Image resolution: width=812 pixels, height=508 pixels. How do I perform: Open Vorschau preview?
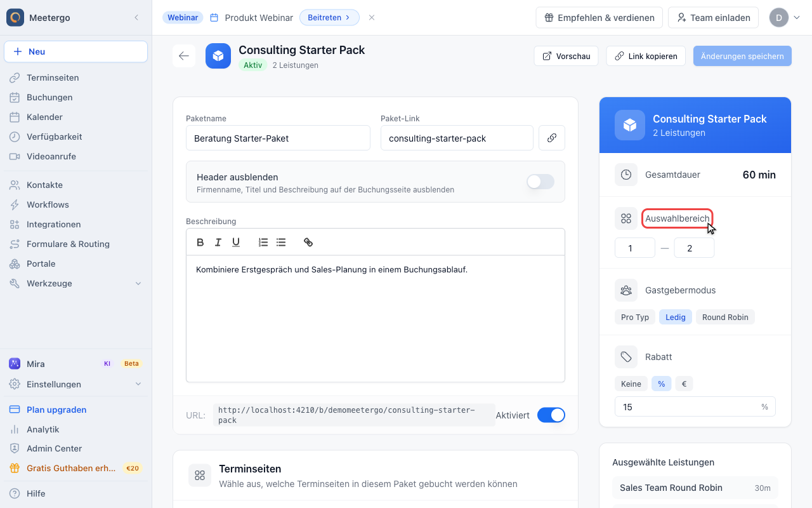(566, 56)
